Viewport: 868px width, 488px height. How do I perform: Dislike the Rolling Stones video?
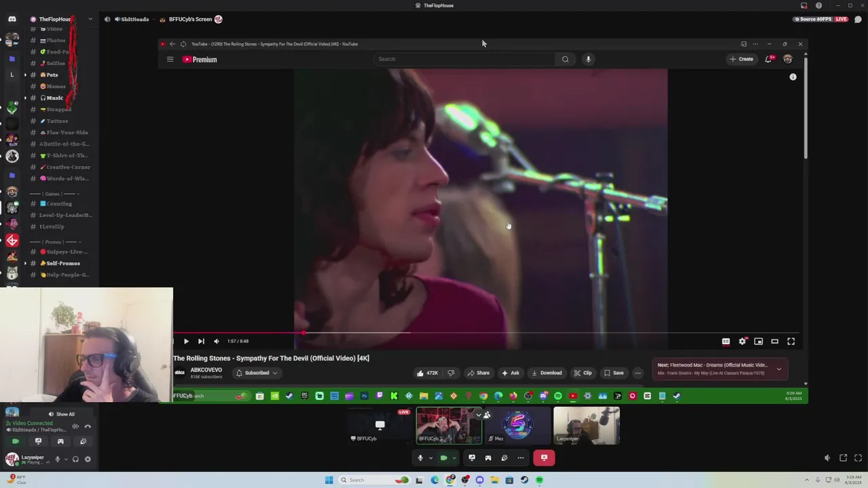pyautogui.click(x=450, y=373)
